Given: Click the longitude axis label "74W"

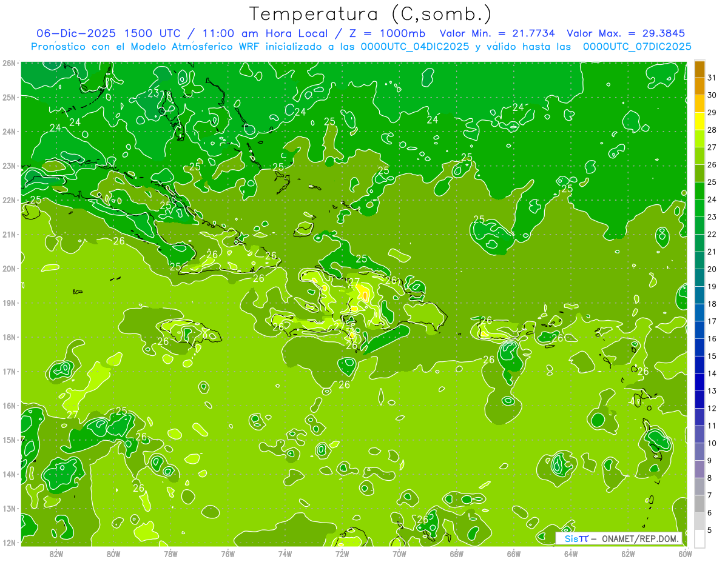Looking at the screenshot, I should pos(285,554).
